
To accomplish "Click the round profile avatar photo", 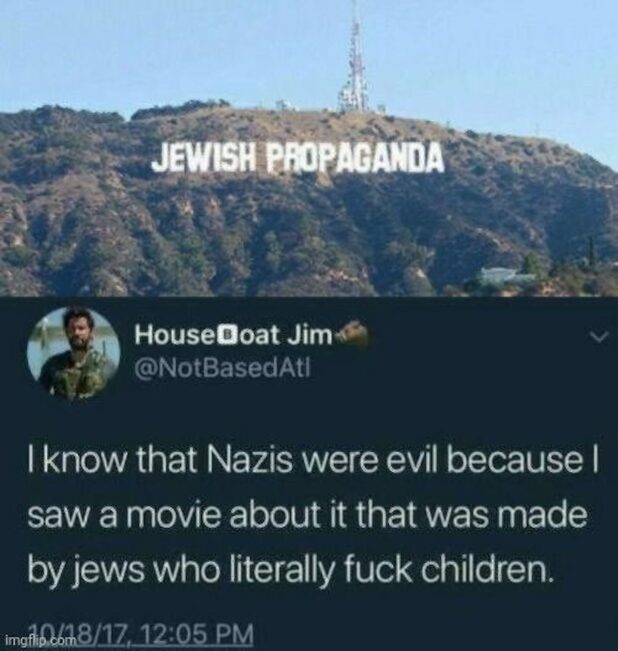I will click(x=74, y=353).
